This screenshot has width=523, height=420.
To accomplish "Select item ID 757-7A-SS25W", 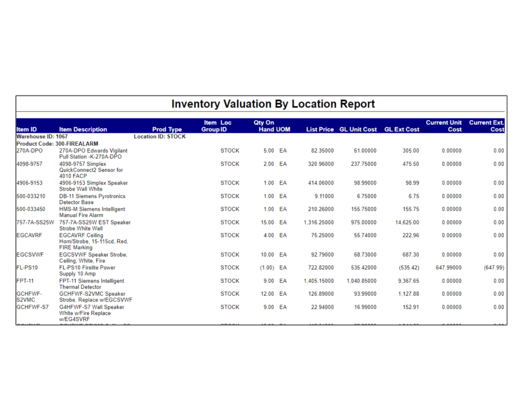I will [x=35, y=223].
